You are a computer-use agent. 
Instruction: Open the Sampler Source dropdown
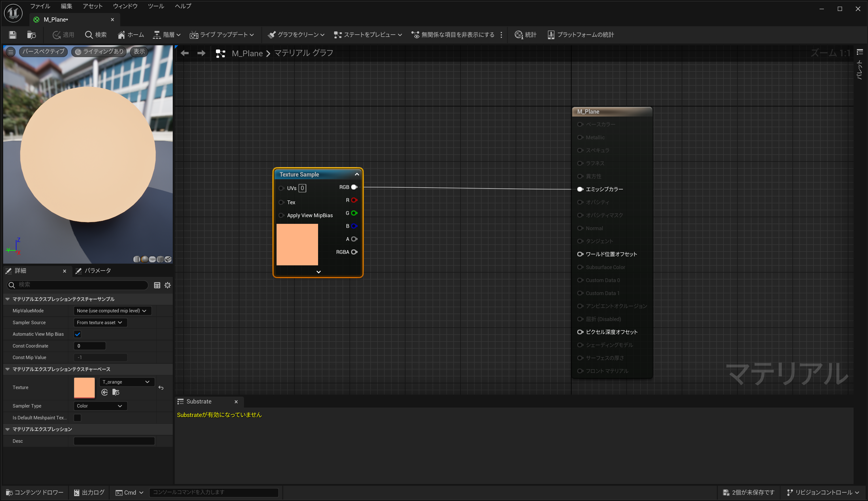tap(100, 322)
